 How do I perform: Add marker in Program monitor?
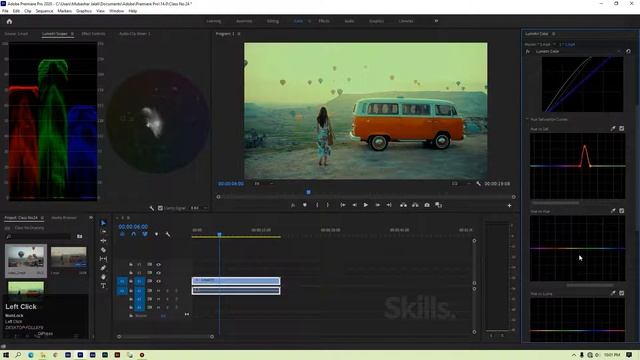point(304,205)
